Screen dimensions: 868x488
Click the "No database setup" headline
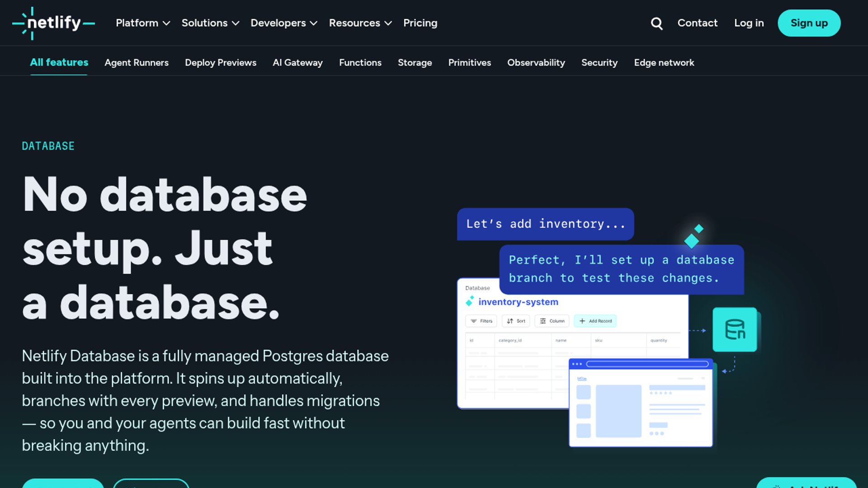click(x=165, y=248)
